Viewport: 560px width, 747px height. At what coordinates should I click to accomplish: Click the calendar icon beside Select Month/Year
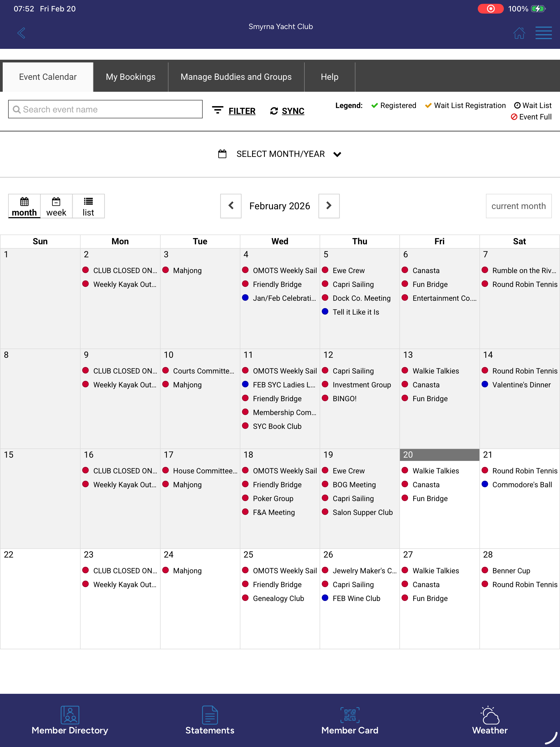[222, 154]
